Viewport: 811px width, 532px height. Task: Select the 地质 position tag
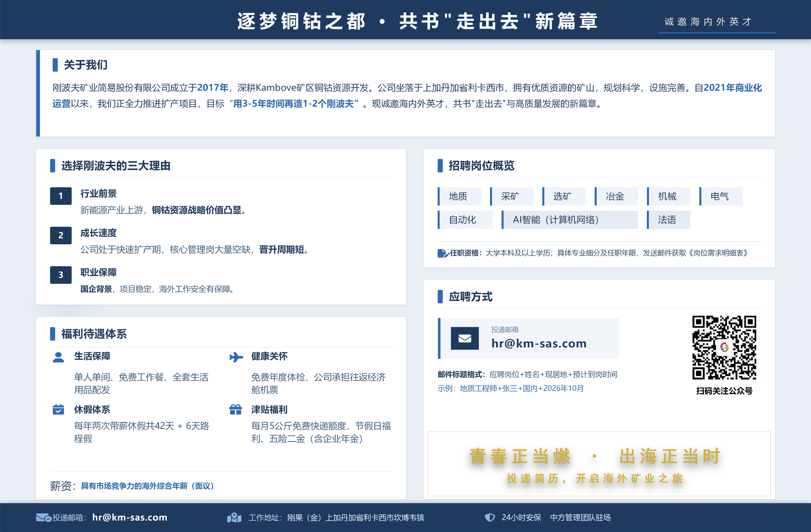[459, 196]
